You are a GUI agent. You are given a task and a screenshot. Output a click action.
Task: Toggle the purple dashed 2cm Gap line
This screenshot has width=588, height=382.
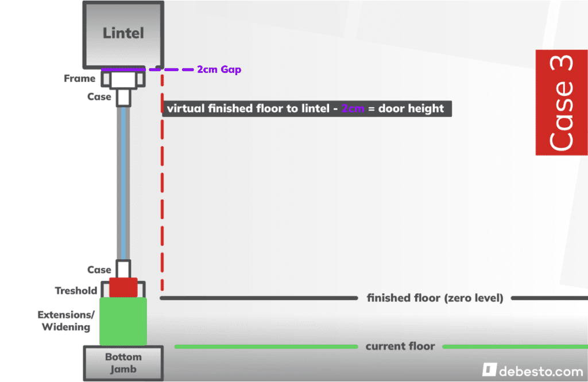coord(172,69)
